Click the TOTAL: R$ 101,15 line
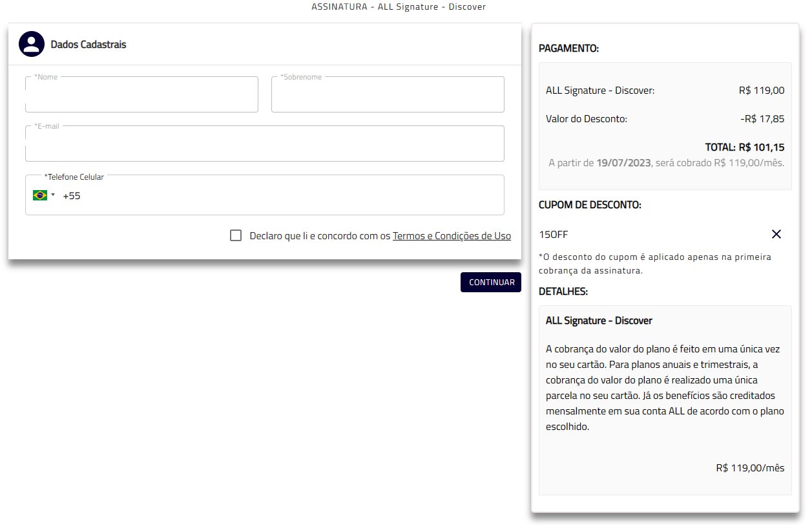Image resolution: width=812 pixels, height=525 pixels. point(745,147)
